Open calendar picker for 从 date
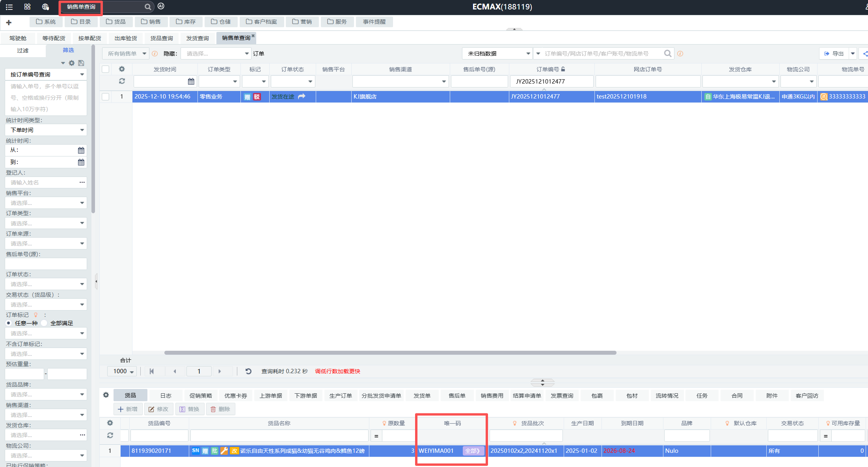The image size is (868, 467). pos(81,150)
